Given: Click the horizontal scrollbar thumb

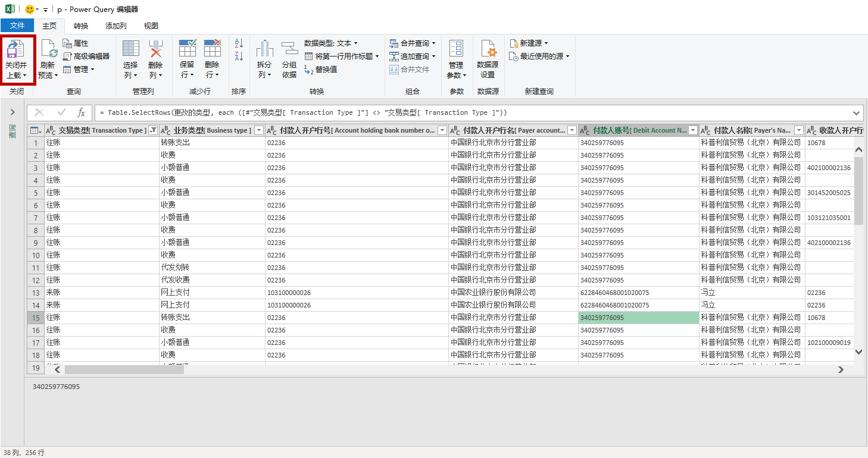Looking at the screenshot, I should point(124,369).
